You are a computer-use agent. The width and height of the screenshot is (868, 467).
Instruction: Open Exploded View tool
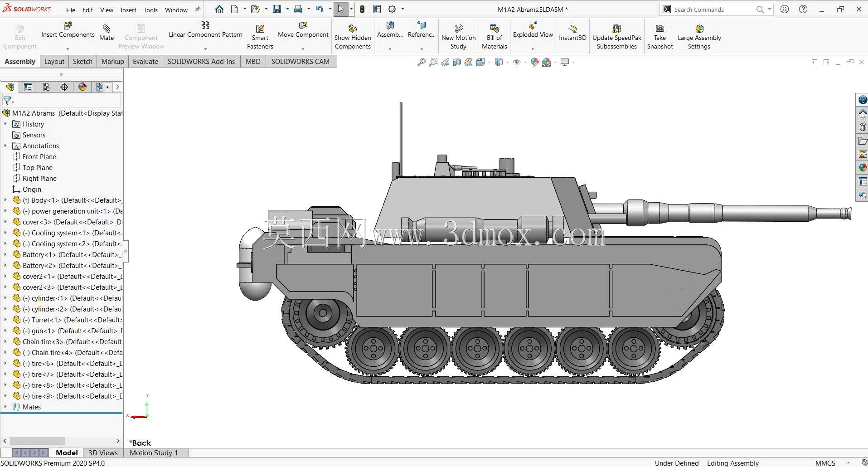coord(533,30)
